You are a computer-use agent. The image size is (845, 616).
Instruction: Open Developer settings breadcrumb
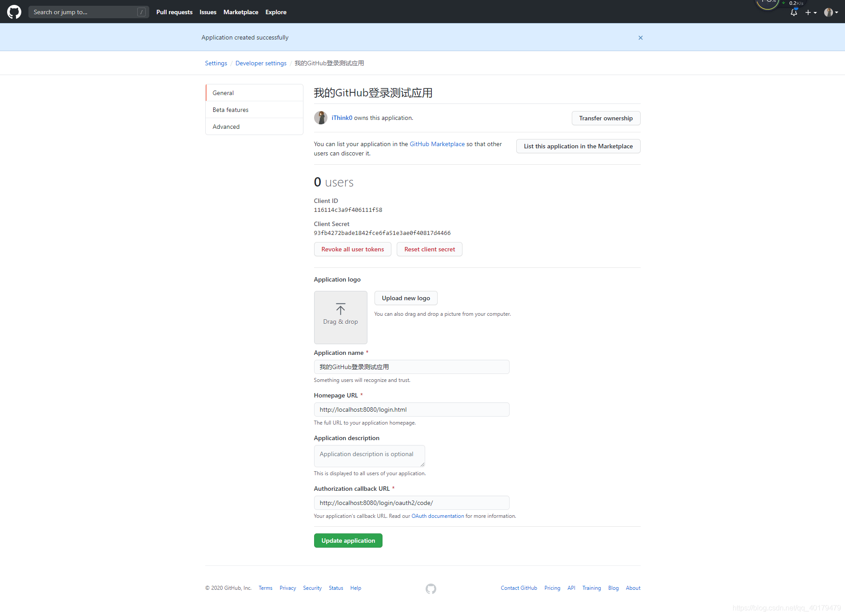[x=261, y=63]
